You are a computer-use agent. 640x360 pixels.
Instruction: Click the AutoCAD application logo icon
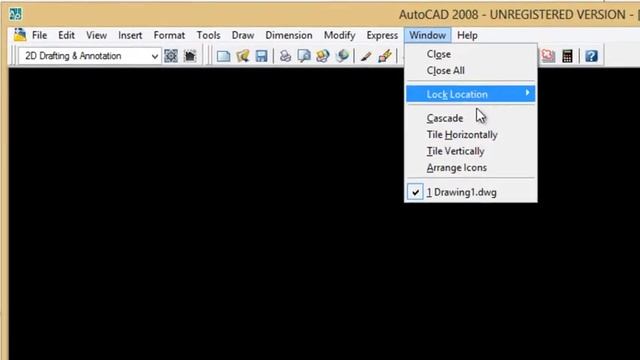pos(16,14)
